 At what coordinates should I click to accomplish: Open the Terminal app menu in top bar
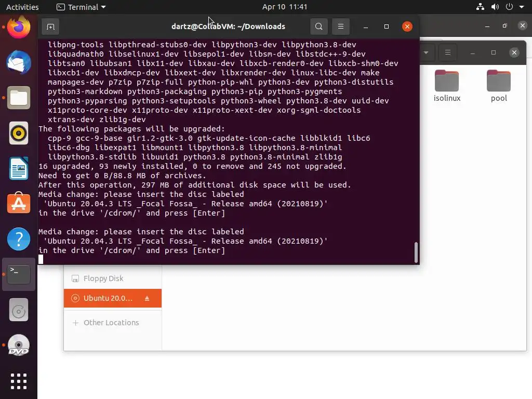point(81,7)
